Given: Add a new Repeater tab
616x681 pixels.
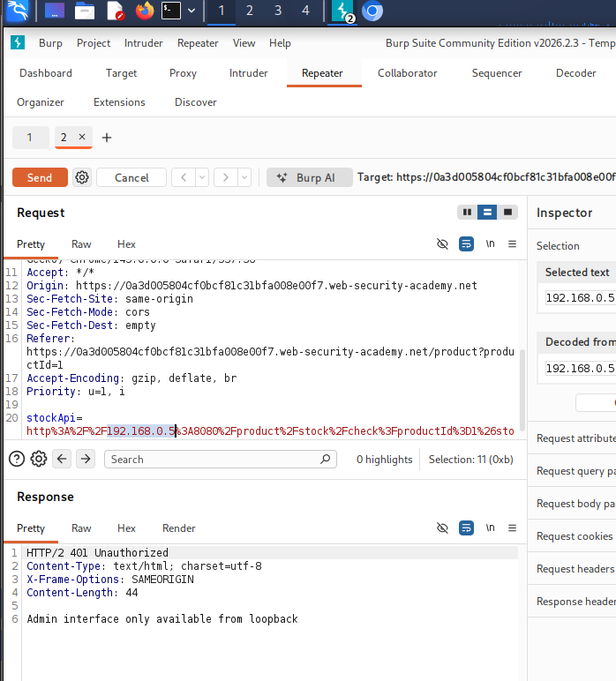Looking at the screenshot, I should click(107, 138).
